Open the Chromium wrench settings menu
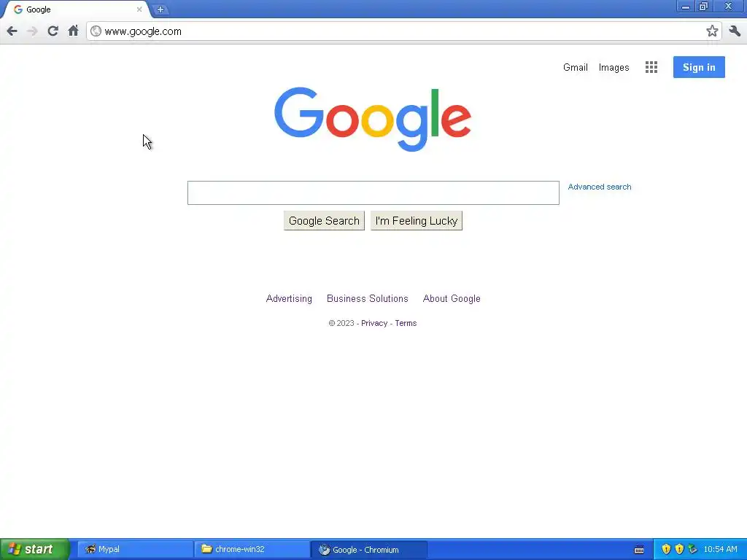The width and height of the screenshot is (747, 560). coord(735,31)
